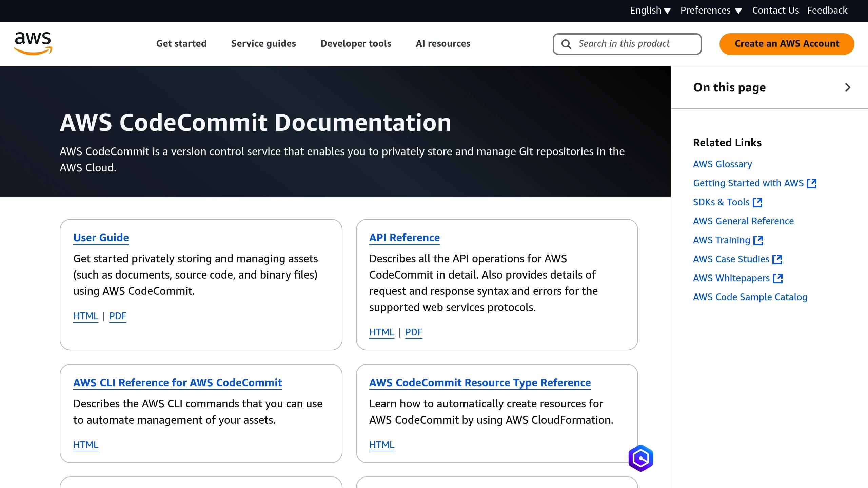Screen dimensions: 868x488
Task: Open the Service guides menu
Action: point(263,43)
